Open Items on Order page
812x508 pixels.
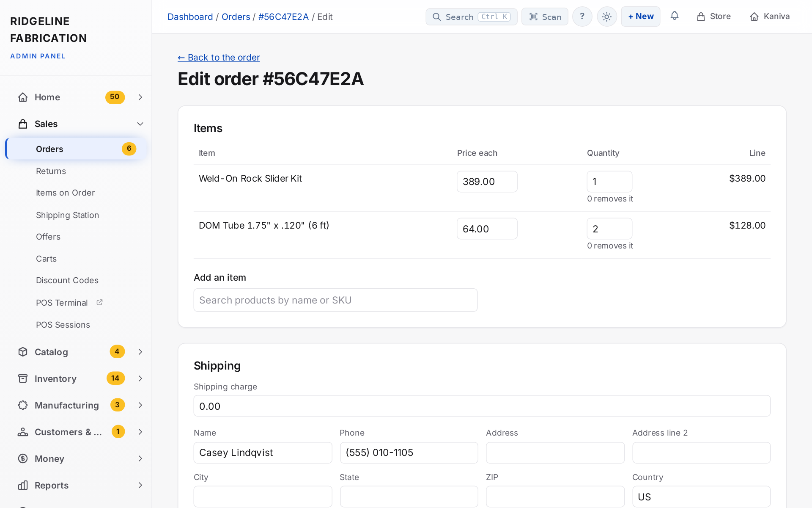pyautogui.click(x=65, y=193)
